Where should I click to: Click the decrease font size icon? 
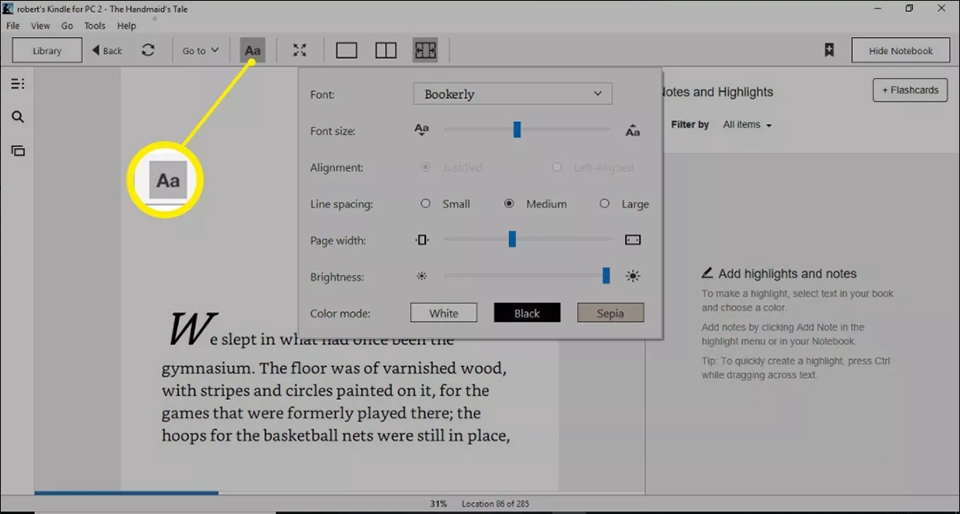pos(421,130)
